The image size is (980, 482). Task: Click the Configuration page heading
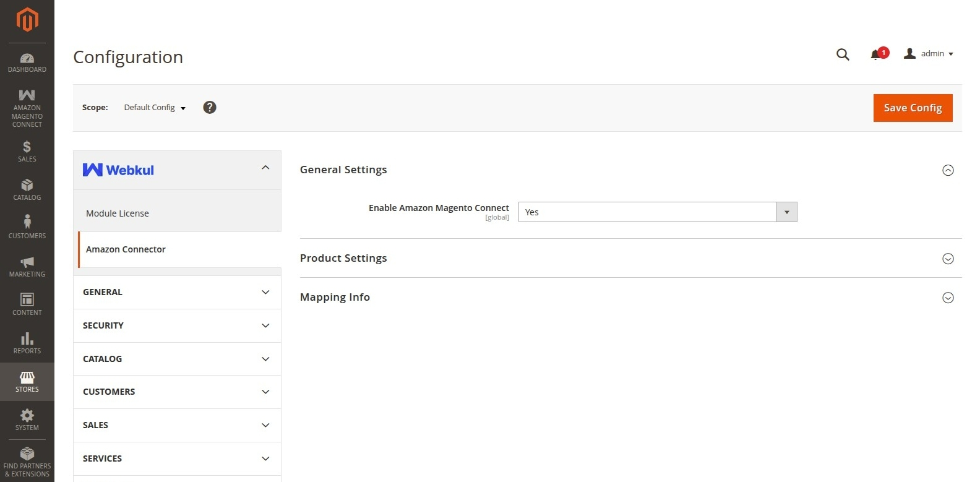(128, 57)
